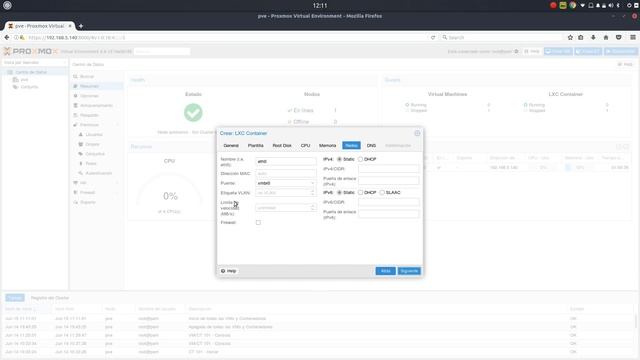Open the Activities overview icon in top bar
Screen dimensions: 640x360
(7, 5)
